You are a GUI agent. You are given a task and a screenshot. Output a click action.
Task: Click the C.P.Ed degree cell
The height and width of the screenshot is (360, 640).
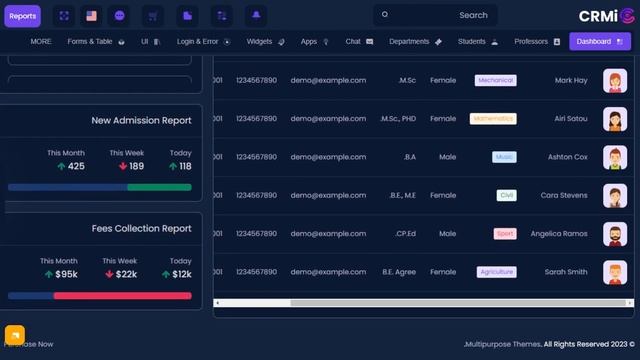click(x=405, y=234)
